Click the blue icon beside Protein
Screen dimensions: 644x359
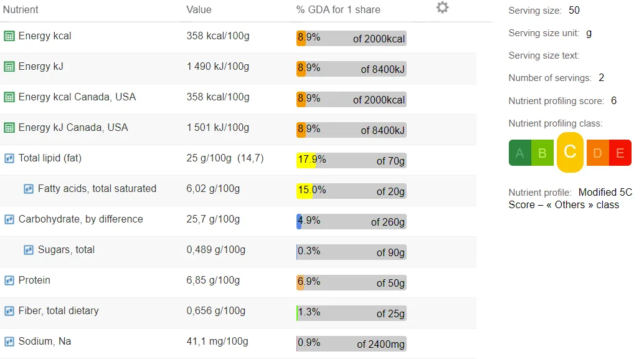[x=9, y=280]
